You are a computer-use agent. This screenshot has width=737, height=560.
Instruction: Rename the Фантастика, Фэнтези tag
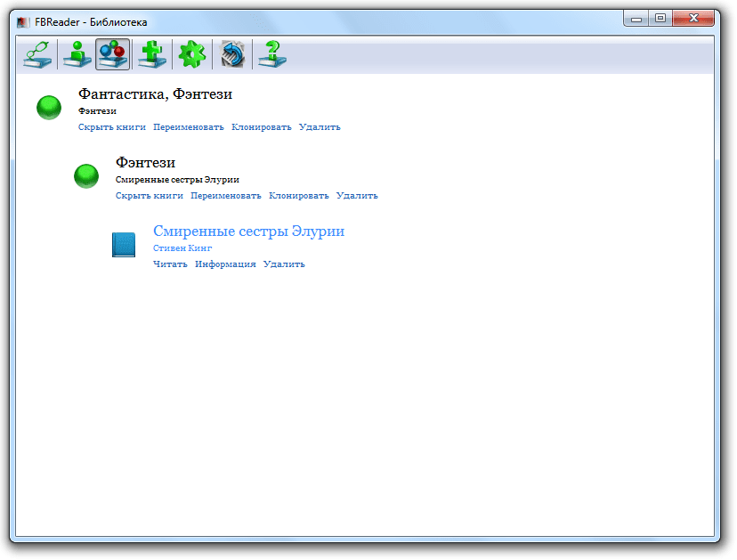point(189,127)
